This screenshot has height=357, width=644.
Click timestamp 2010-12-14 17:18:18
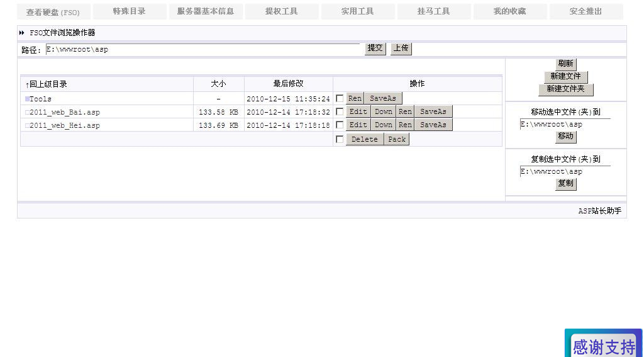(288, 125)
